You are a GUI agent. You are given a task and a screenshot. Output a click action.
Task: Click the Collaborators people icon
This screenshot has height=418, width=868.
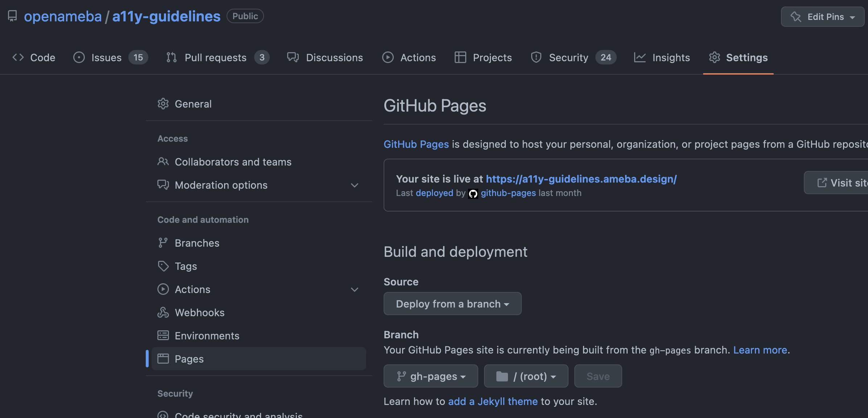coord(163,162)
